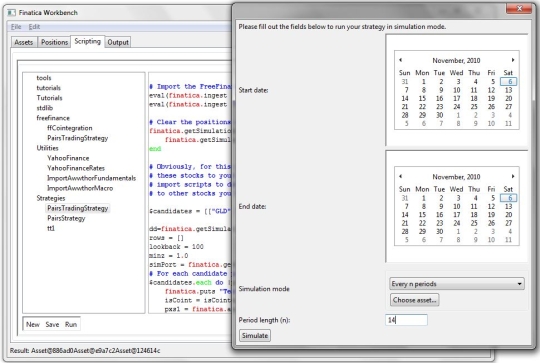Select ffCointegration in the script tree

pos(70,128)
